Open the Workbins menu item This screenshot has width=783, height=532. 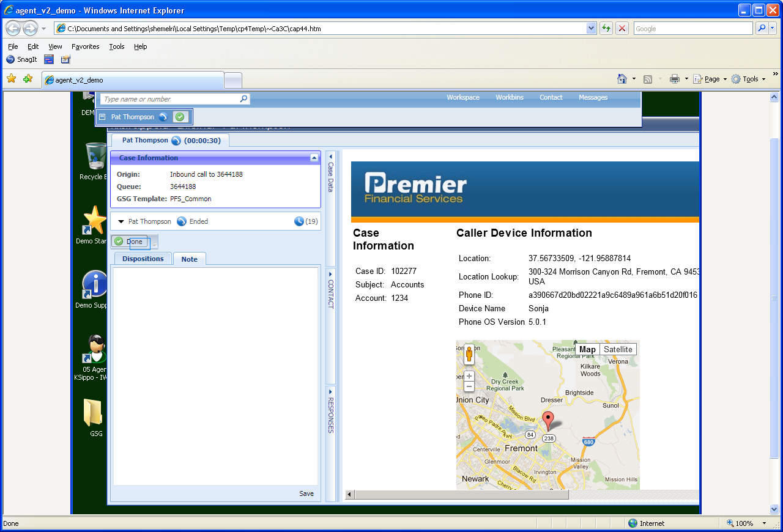click(509, 97)
